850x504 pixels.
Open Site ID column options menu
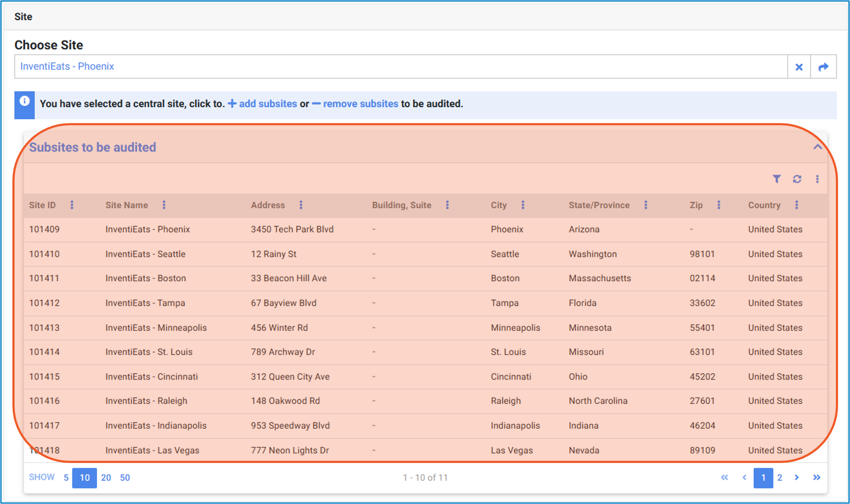click(72, 205)
